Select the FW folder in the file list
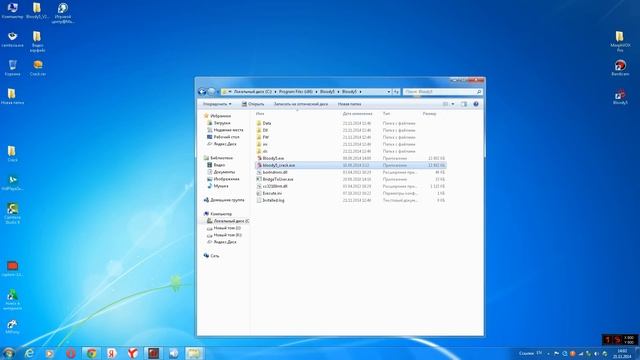This screenshot has width=640, height=360. 265,137
